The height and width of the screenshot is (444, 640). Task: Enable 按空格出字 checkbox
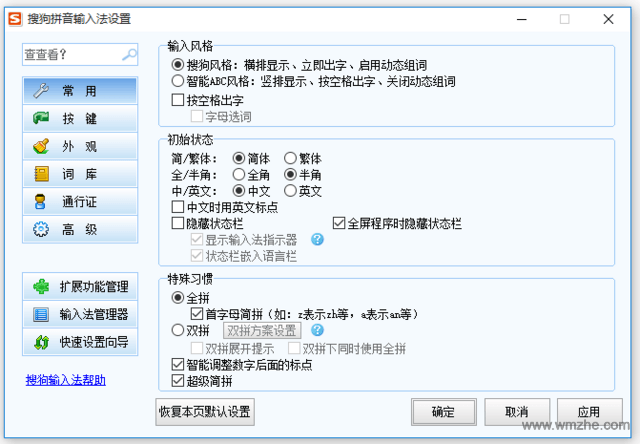tap(178, 100)
